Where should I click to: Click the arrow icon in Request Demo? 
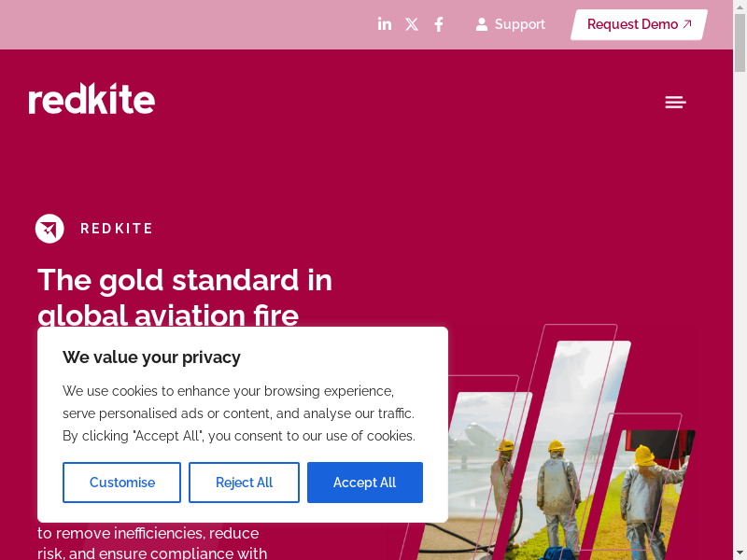(688, 24)
